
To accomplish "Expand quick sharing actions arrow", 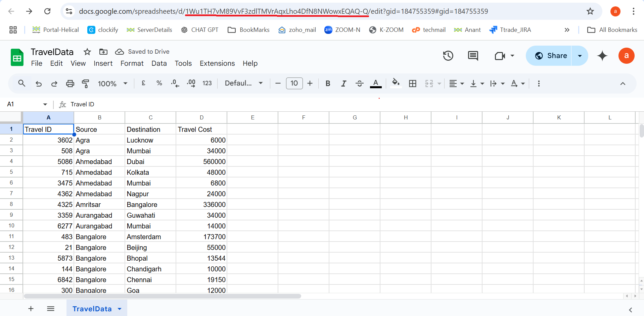I will [x=580, y=56].
